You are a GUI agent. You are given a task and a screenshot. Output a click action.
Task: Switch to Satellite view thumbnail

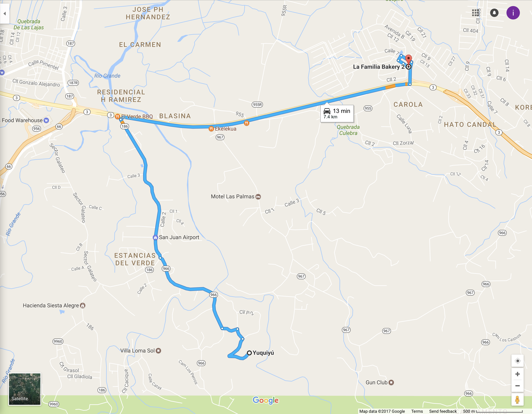click(25, 389)
